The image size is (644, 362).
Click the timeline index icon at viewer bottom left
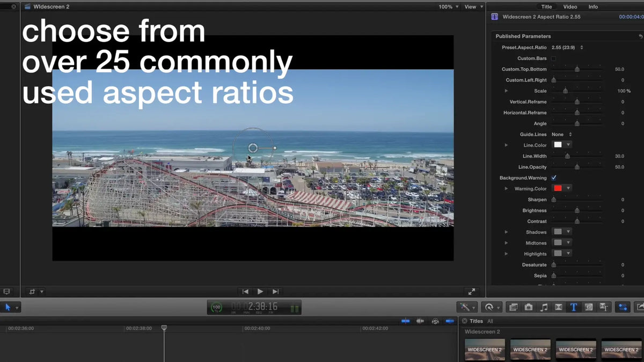coord(6,292)
